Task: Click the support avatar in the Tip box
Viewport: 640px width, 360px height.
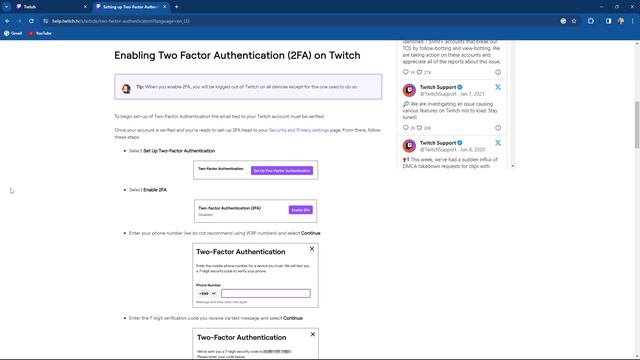Action: coord(126,88)
